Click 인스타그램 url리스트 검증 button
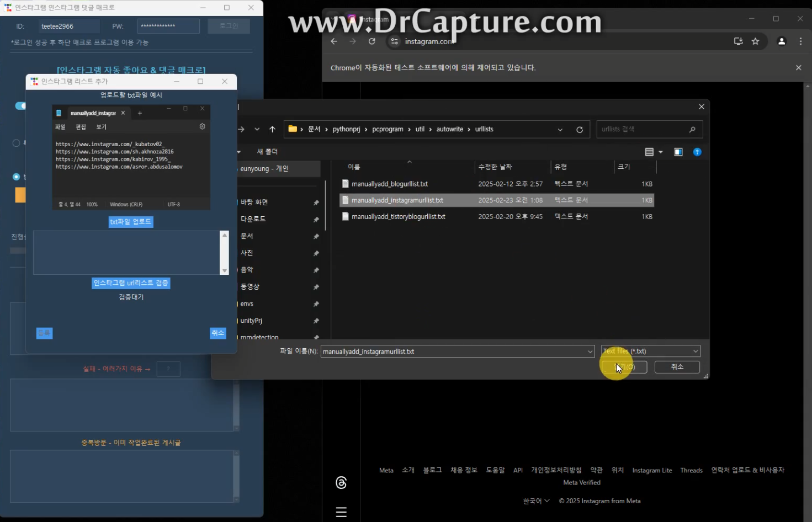The width and height of the screenshot is (812, 522). point(131,283)
